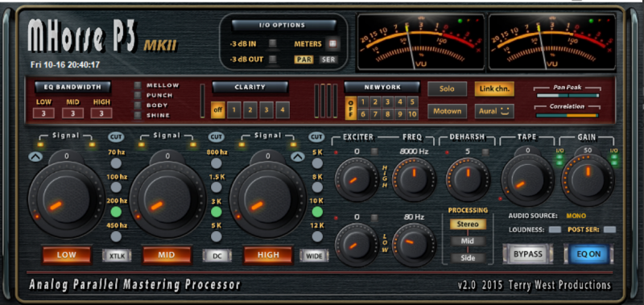Select Clarity level 2
The image size is (644, 305).
point(250,110)
